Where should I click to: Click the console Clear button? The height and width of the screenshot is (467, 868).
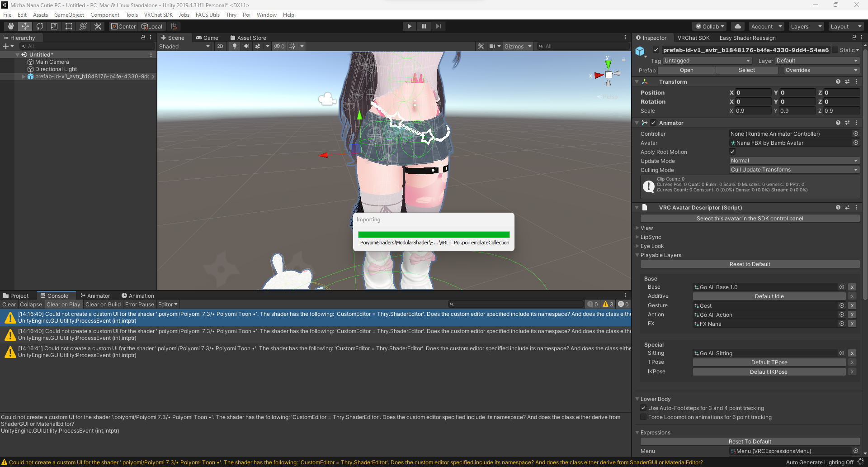pos(9,305)
